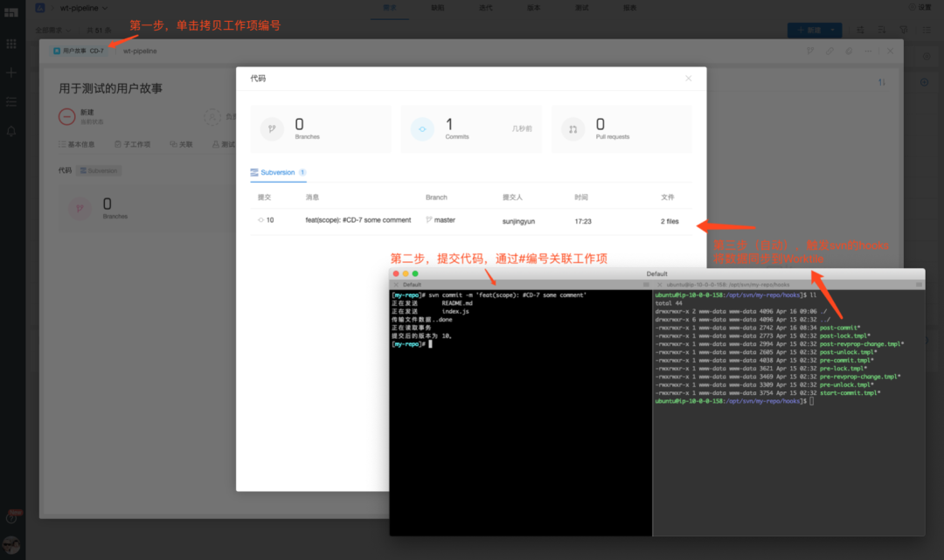
Task: Click the sort icon next to the filter
Action: [881, 30]
